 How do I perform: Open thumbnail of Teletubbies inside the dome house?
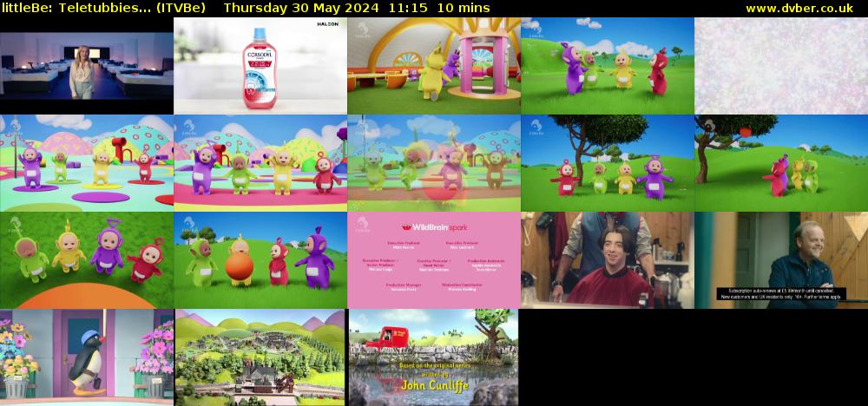coord(434,66)
